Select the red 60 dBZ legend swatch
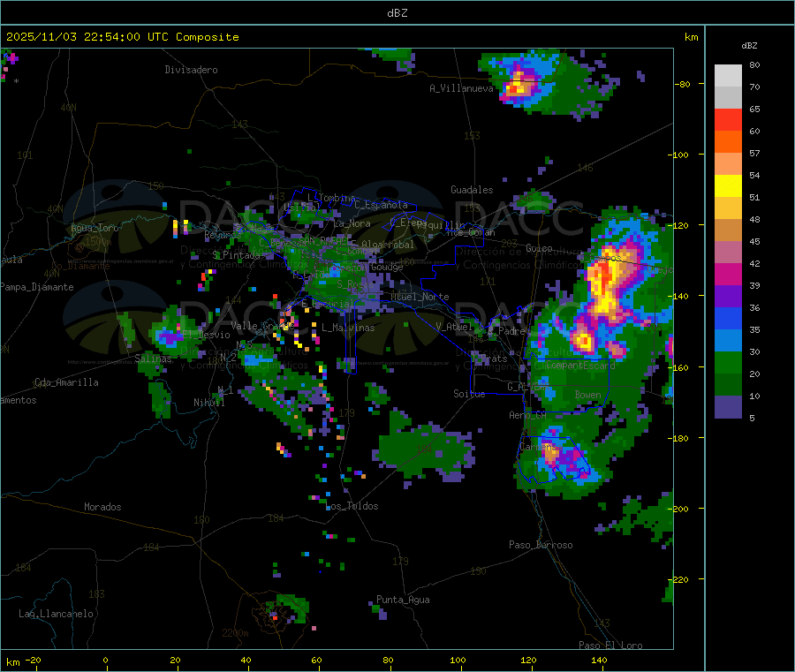795x672 pixels. 728,119
